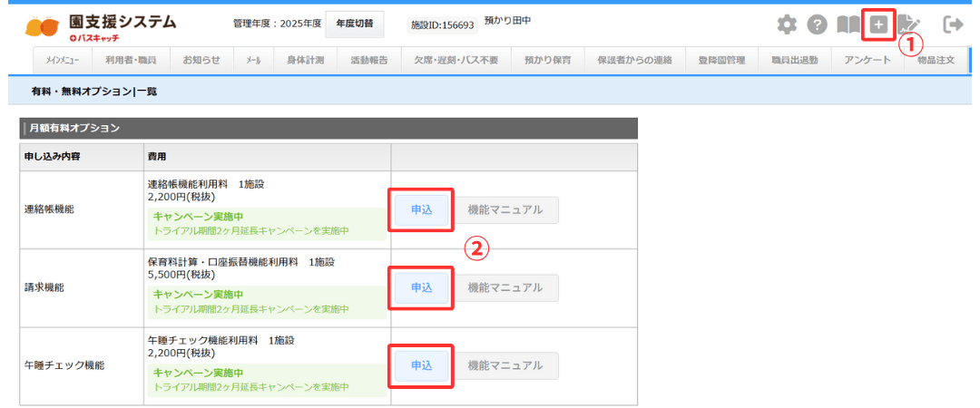Click the 年度切替 button
Image resolution: width=980 pixels, height=408 pixels.
(354, 24)
